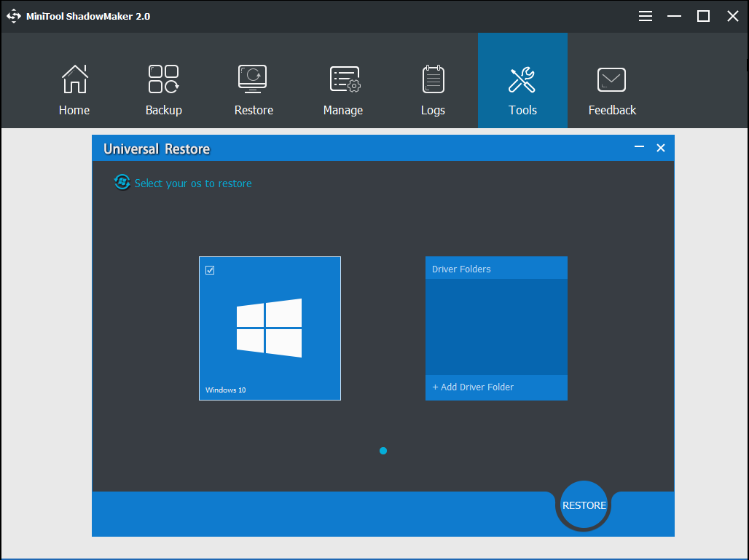Image resolution: width=749 pixels, height=560 pixels.
Task: Go to the Backup page
Action: click(x=164, y=90)
